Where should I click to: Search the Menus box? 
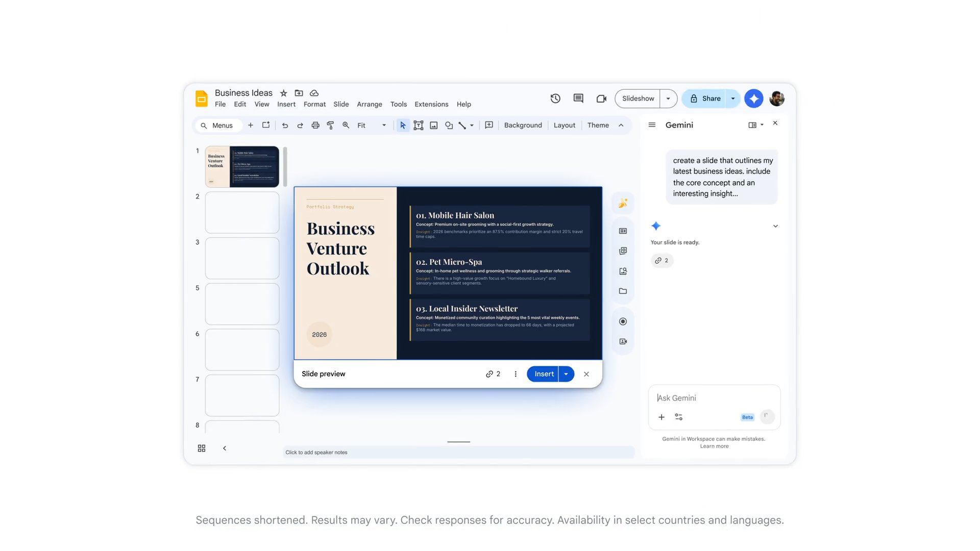point(217,125)
